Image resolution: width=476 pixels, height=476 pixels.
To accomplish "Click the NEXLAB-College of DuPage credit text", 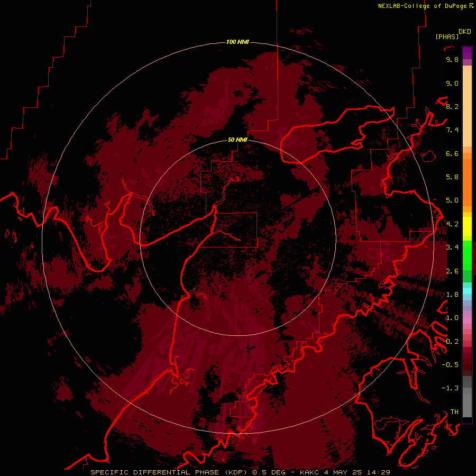I will (x=422, y=6).
